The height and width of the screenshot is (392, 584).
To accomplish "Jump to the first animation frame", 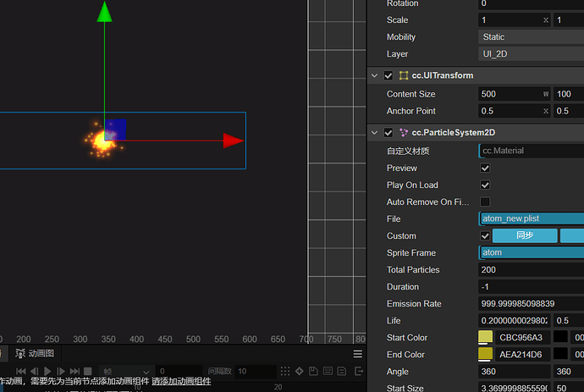I will click(x=21, y=371).
